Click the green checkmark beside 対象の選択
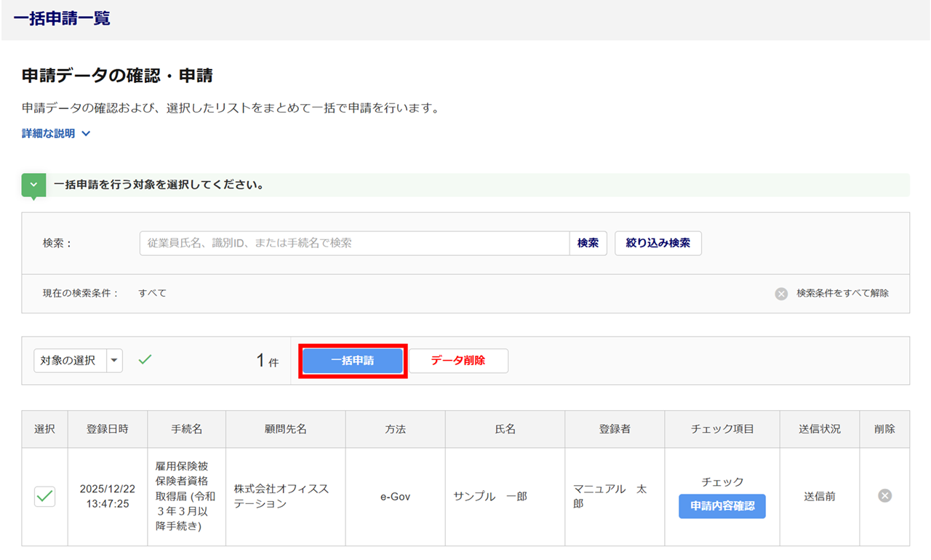 pyautogui.click(x=145, y=359)
